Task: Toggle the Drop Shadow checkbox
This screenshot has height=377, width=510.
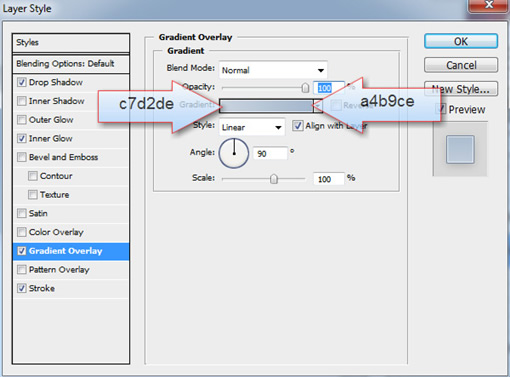Action: coord(22,82)
